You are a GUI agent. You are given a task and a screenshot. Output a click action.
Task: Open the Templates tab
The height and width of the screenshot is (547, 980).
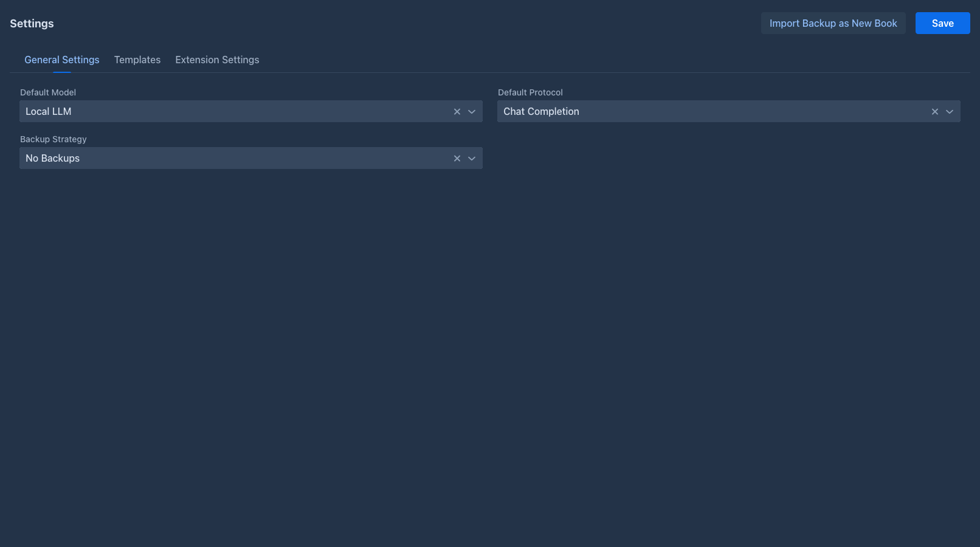137,60
